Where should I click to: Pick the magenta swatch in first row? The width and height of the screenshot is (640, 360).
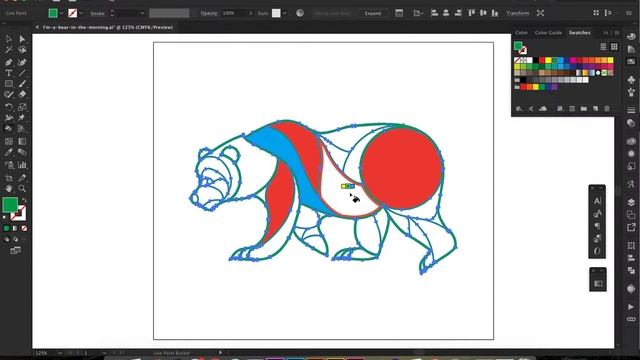tap(573, 60)
